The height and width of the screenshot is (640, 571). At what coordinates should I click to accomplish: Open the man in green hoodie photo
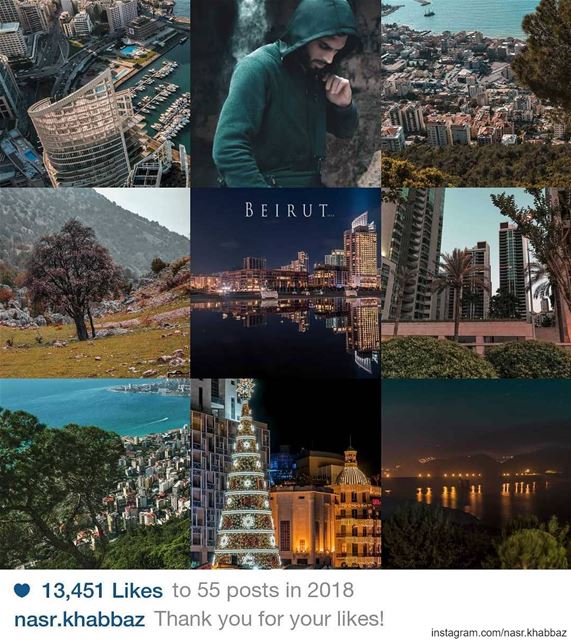pos(286,93)
